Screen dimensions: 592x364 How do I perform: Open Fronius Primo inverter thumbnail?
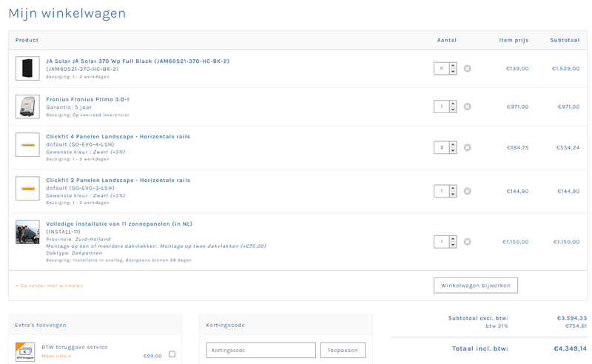click(x=27, y=107)
